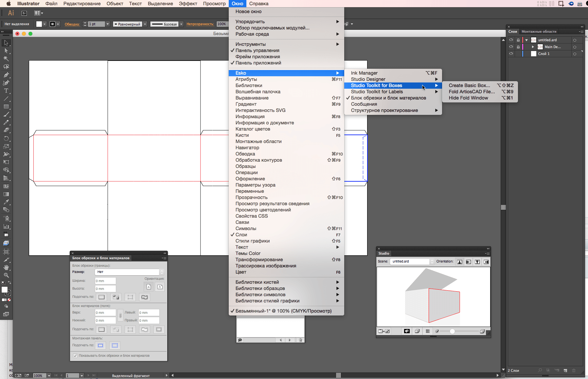The width and height of the screenshot is (588, 379).
Task: Click 'Create Basic Box...' menu item
Action: coord(480,85)
